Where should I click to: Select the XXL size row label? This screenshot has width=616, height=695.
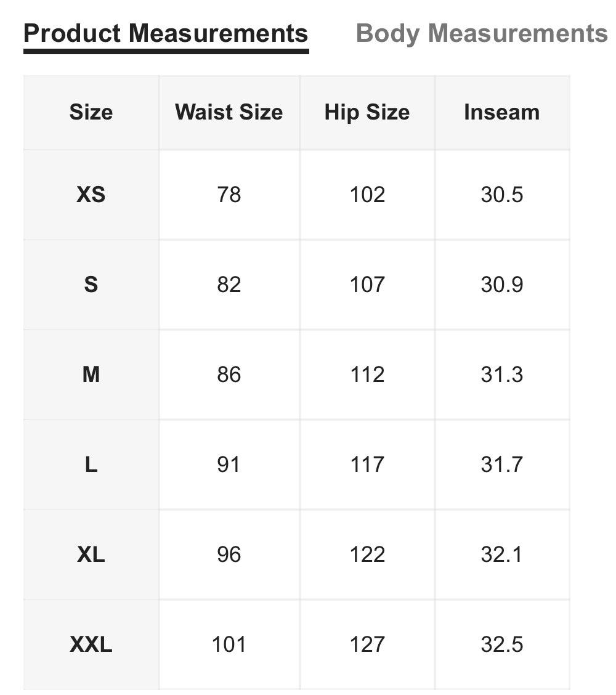tap(91, 644)
